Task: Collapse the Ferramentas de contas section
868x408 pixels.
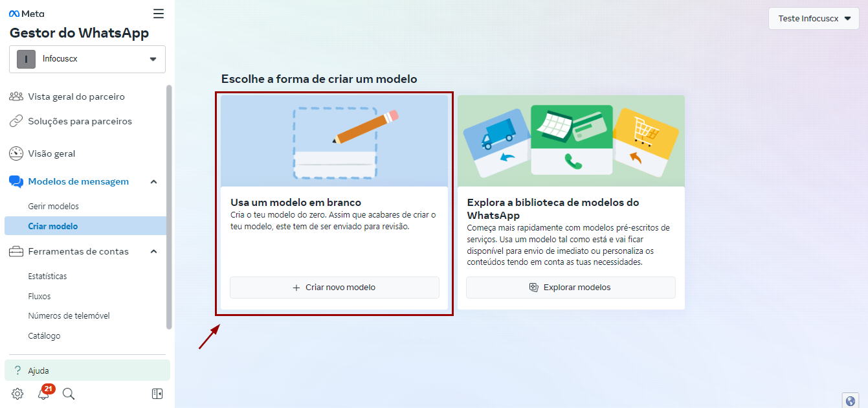Action: pos(153,252)
